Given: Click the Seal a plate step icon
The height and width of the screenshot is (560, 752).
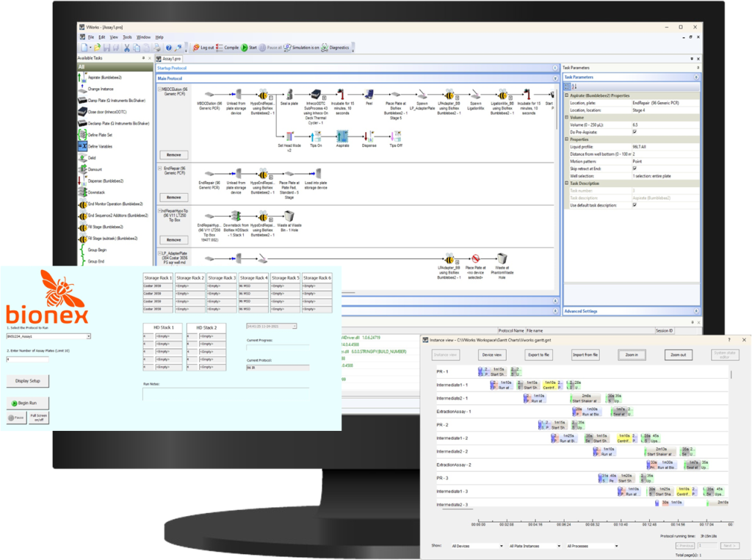Looking at the screenshot, I should [x=289, y=94].
